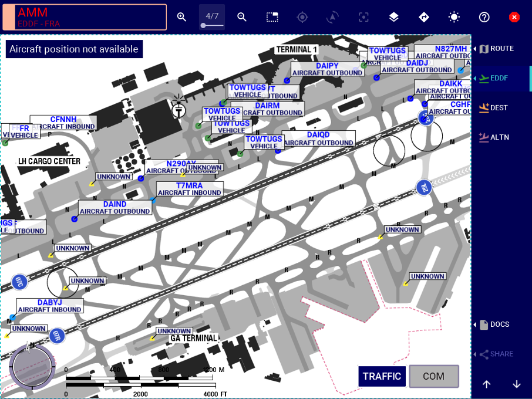Toggle the TRAFFIC overlay button

tap(382, 377)
